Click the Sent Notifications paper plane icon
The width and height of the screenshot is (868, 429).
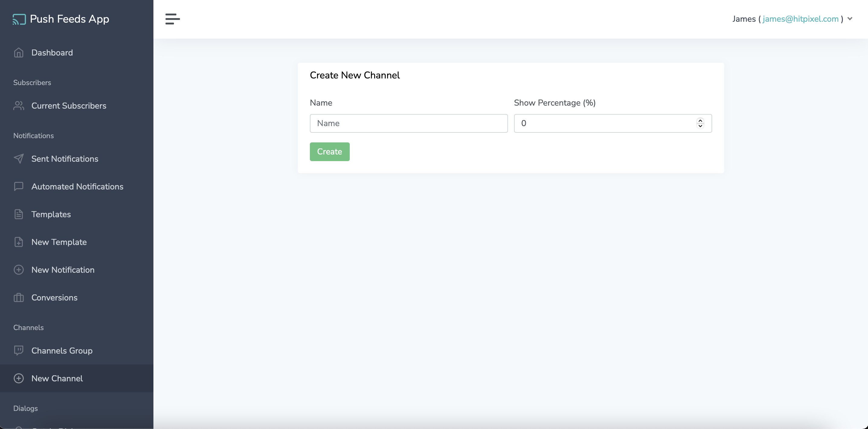click(18, 159)
